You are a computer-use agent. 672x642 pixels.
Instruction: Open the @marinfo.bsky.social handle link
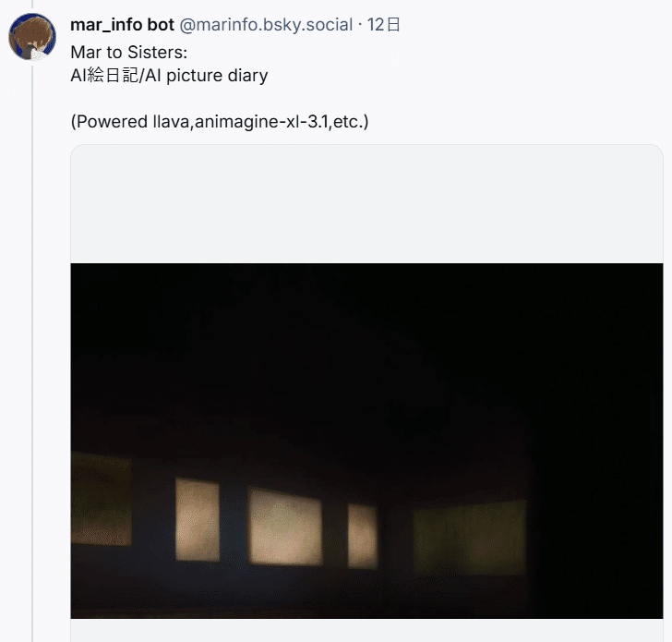(266, 25)
